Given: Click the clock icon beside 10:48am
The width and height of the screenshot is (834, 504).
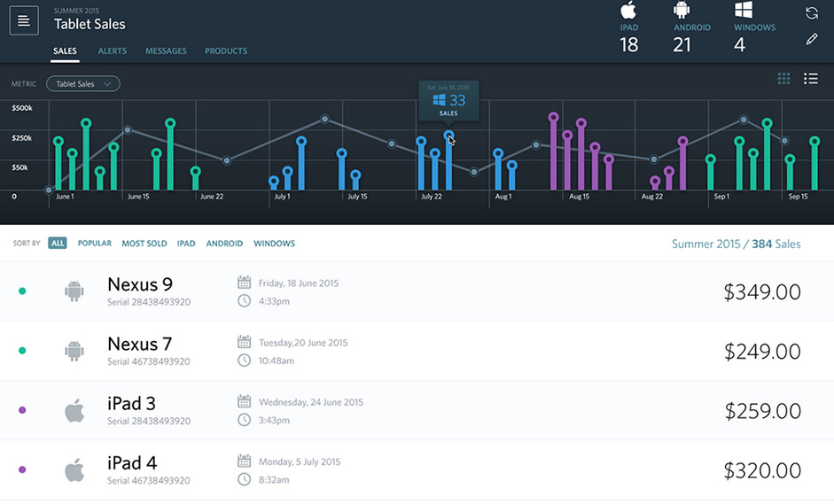Looking at the screenshot, I should click(x=244, y=361).
